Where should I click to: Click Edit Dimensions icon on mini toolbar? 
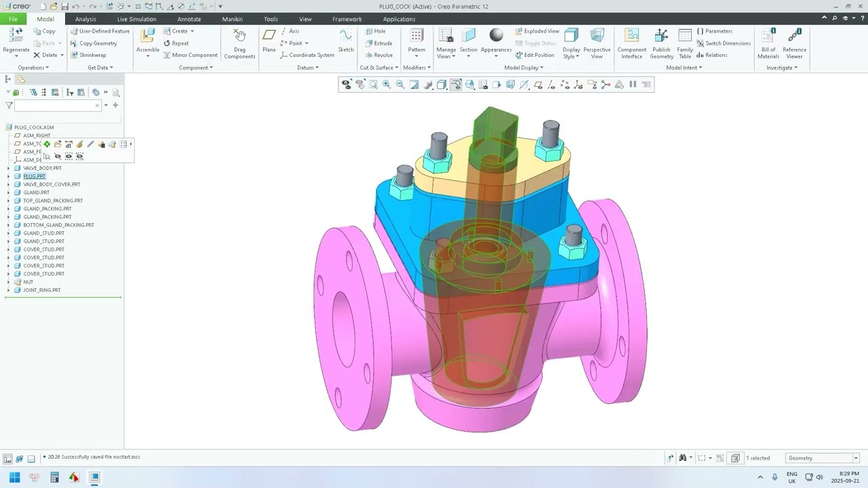coord(68,144)
